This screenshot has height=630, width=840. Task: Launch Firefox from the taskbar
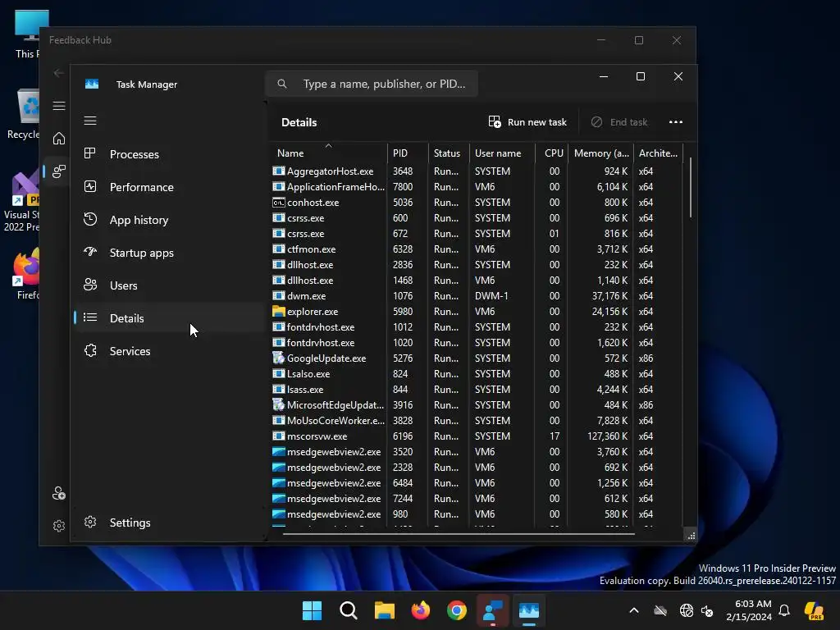(421, 610)
